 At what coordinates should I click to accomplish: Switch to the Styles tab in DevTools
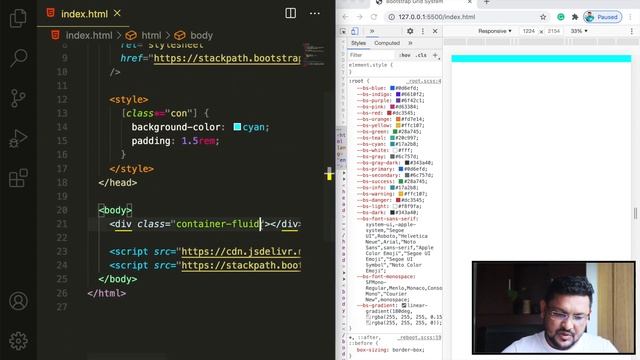click(358, 43)
